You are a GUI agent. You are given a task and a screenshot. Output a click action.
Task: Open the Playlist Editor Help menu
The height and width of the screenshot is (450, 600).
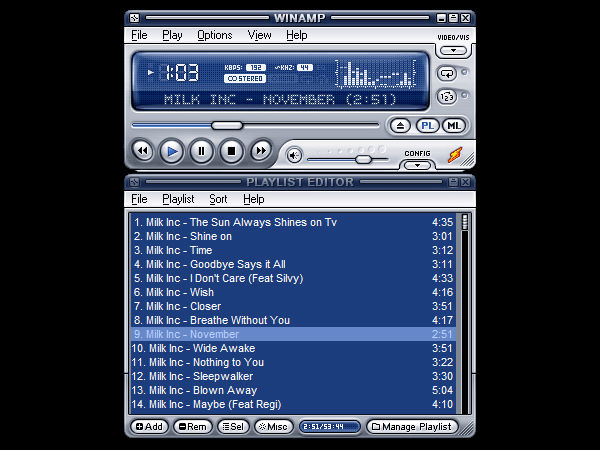254,199
